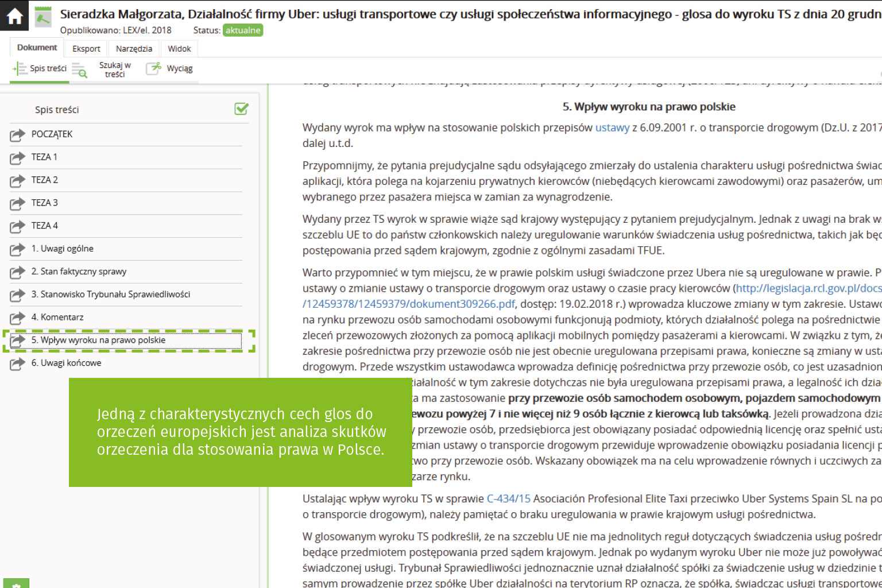Open the Narzędzia tab
This screenshot has width=882, height=588.
pos(134,49)
